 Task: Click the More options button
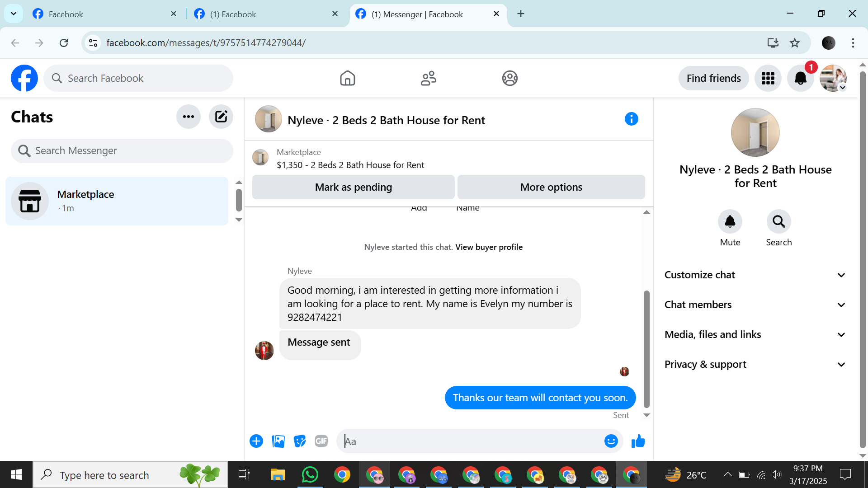551,187
